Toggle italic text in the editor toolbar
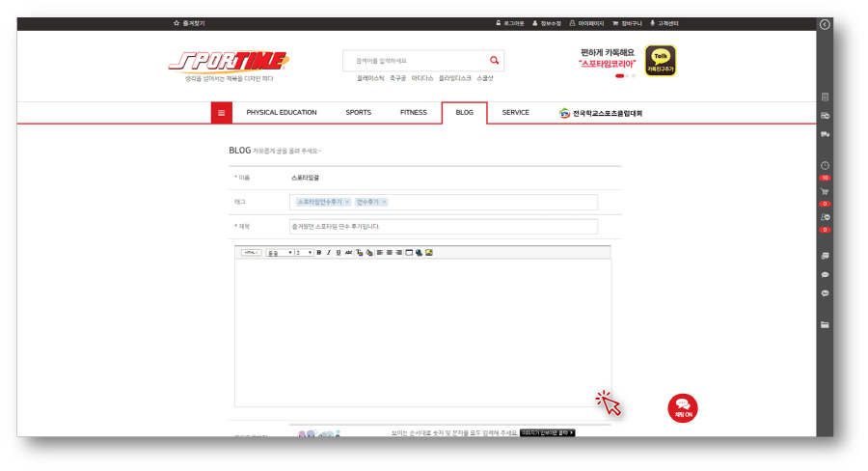Image resolution: width=868 pixels, height=471 pixels. pyautogui.click(x=328, y=253)
